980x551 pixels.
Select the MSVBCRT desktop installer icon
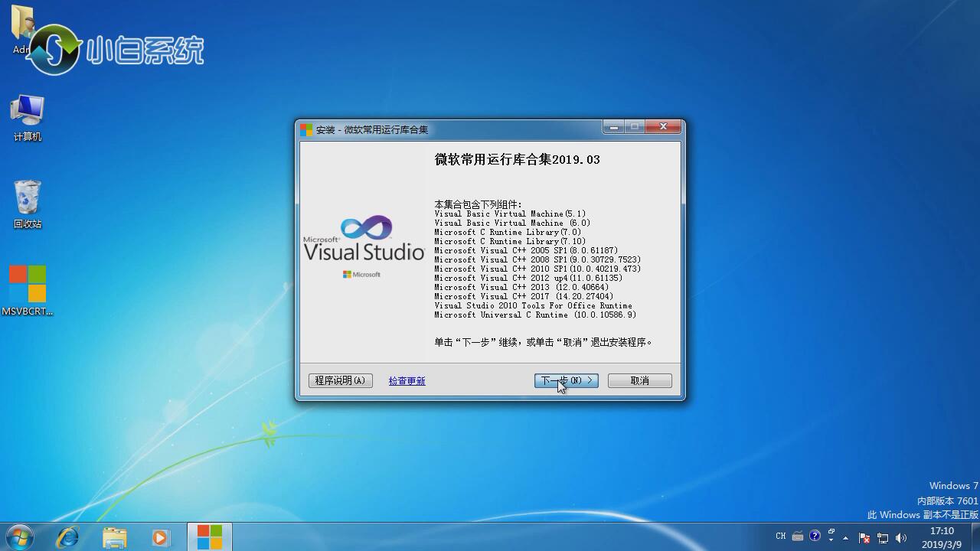point(28,291)
